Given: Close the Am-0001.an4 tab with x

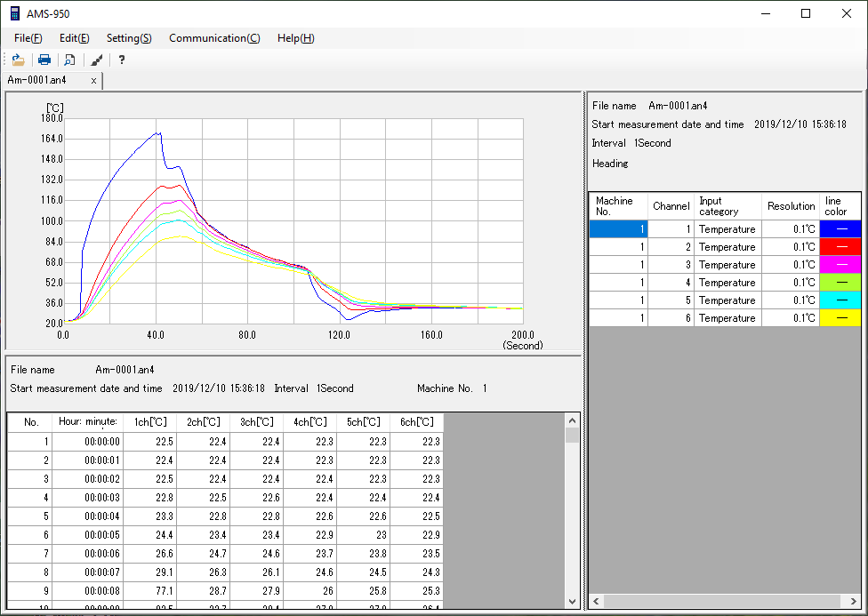Looking at the screenshot, I should pos(93,80).
